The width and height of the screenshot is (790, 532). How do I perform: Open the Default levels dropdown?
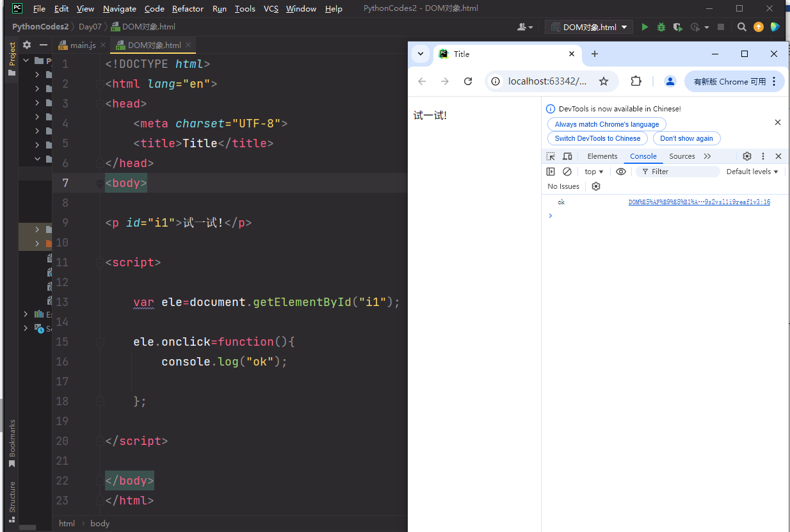pos(752,172)
